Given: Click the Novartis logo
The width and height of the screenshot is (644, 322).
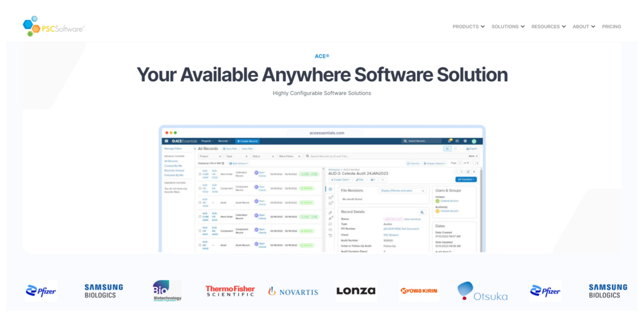Looking at the screenshot, I should point(292,291).
